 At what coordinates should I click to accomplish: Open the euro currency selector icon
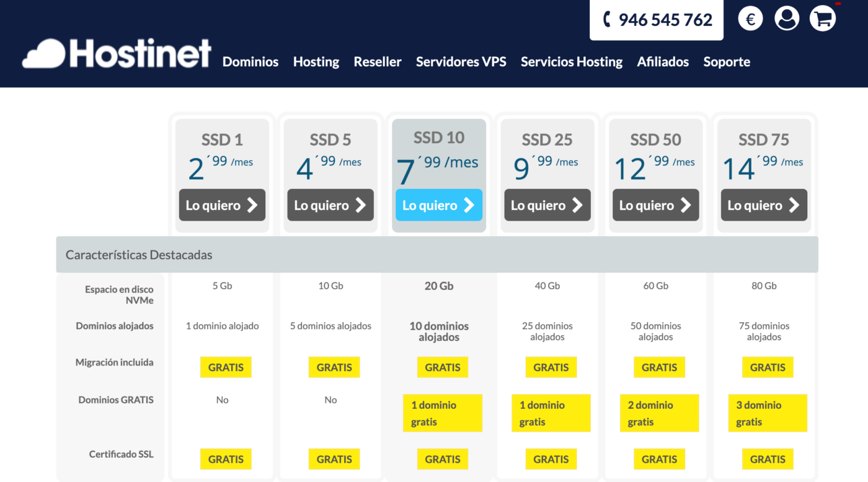click(x=750, y=19)
